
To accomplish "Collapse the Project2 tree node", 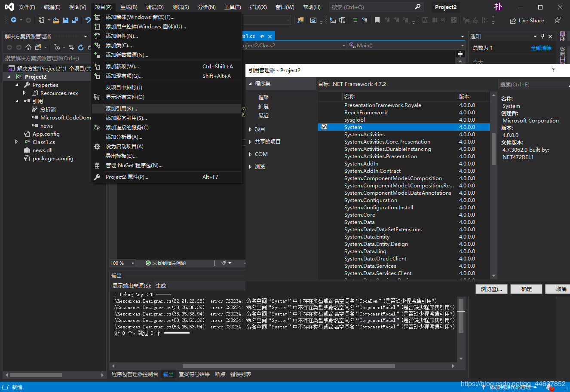I will point(9,77).
